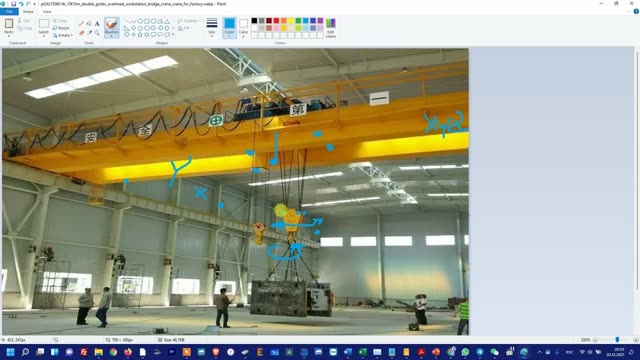Click the crane photo on the canvas

pyautogui.click(x=236, y=191)
